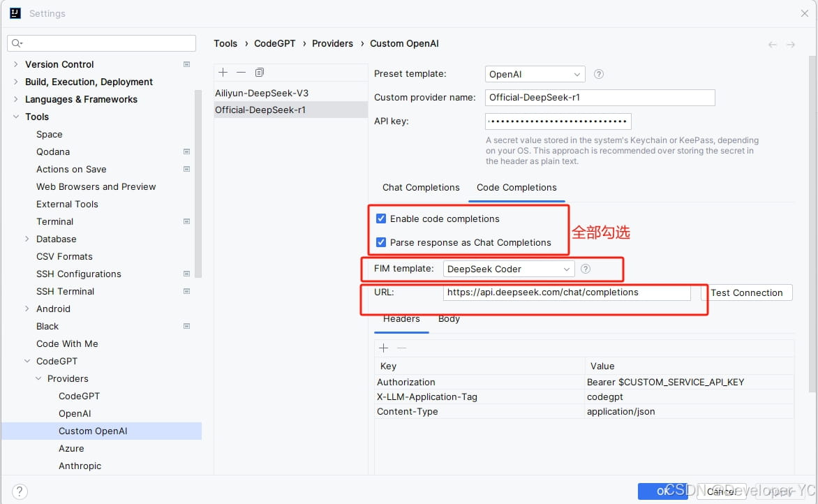Open the FIM template dropdown
The width and height of the screenshot is (818, 504).
point(509,269)
